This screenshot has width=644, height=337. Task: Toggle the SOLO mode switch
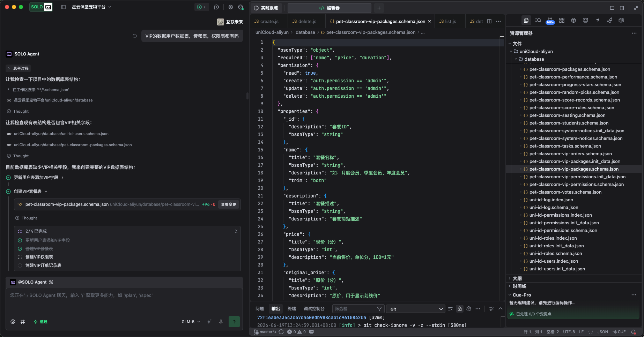41,7
